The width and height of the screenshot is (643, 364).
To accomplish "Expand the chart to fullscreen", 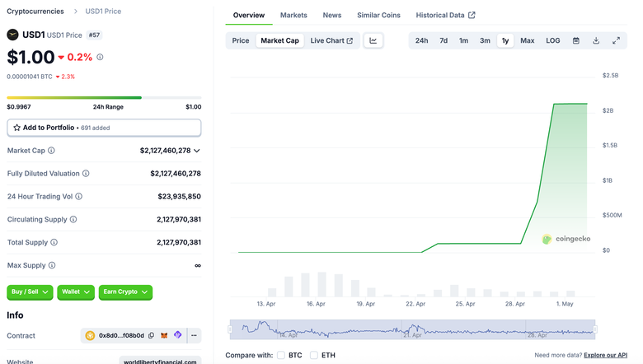I will [x=616, y=40].
